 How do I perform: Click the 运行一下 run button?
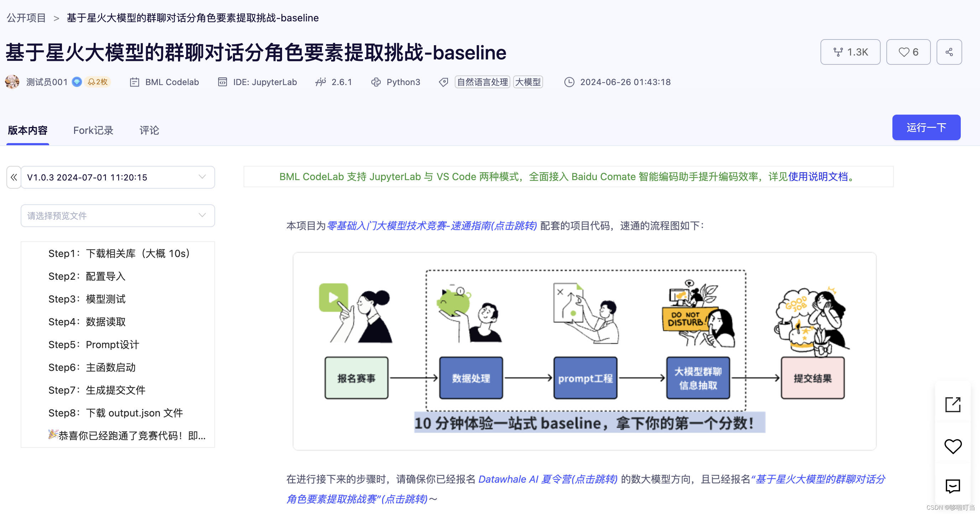click(926, 127)
